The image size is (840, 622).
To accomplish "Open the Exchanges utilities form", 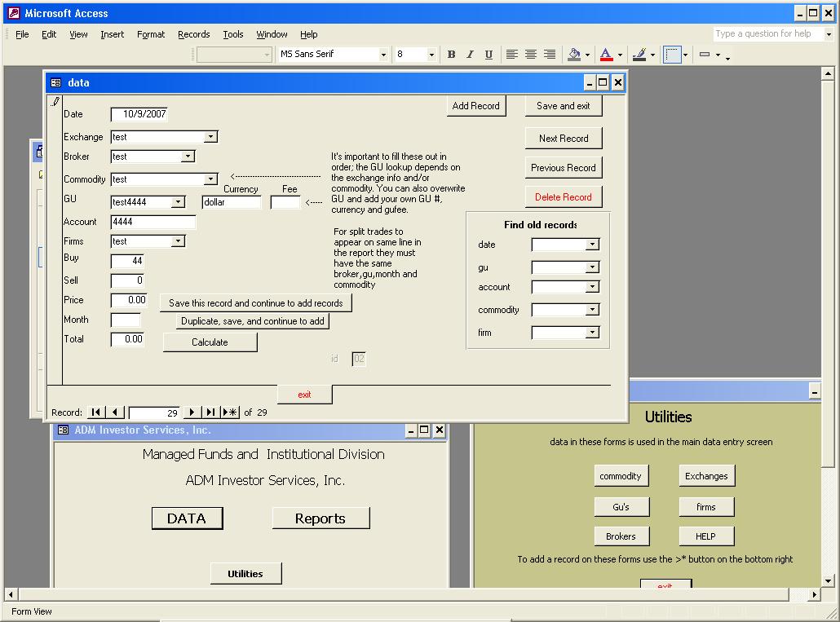I will coord(706,476).
